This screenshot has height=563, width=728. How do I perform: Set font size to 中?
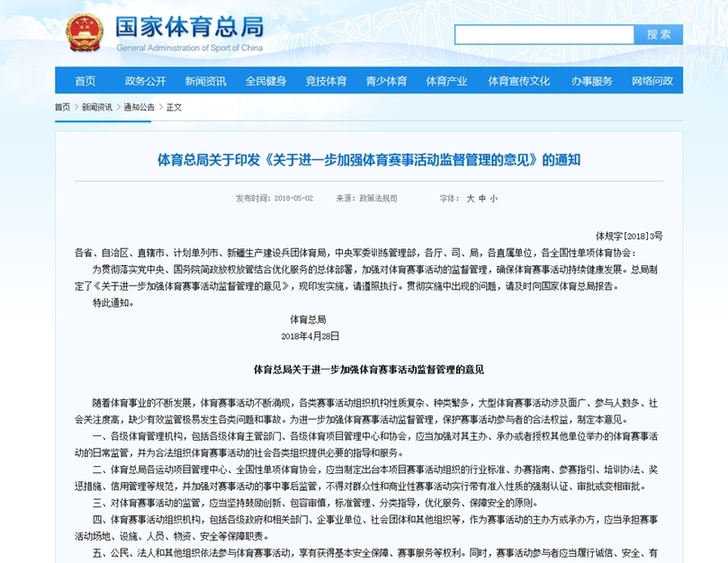pos(482,199)
